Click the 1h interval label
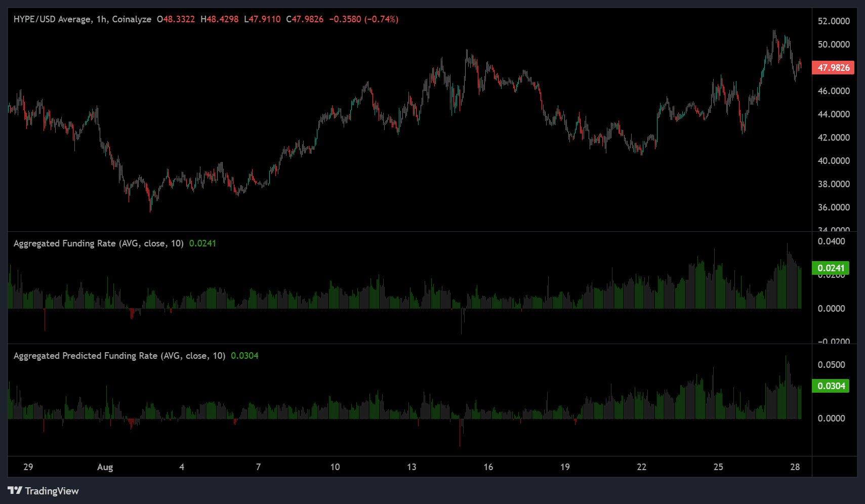This screenshot has width=865, height=504. tap(102, 19)
